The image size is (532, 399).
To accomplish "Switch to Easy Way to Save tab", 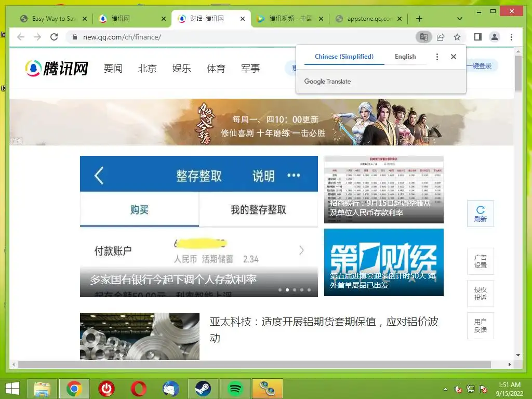I will click(54, 19).
